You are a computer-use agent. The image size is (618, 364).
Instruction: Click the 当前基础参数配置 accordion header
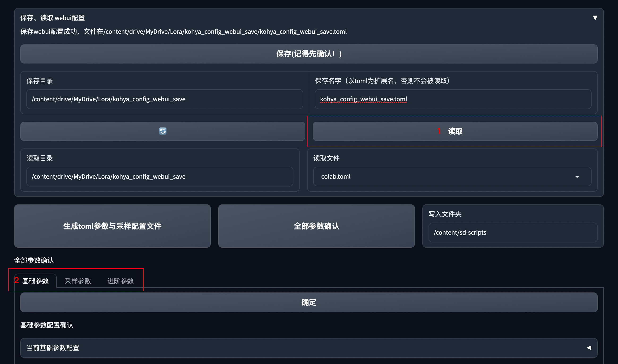pos(53,348)
